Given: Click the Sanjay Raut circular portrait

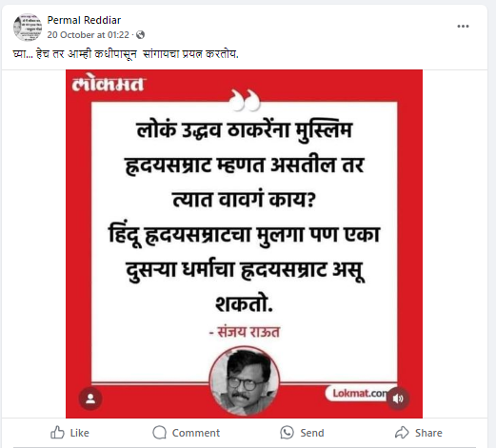Looking at the screenshot, I should [245, 380].
